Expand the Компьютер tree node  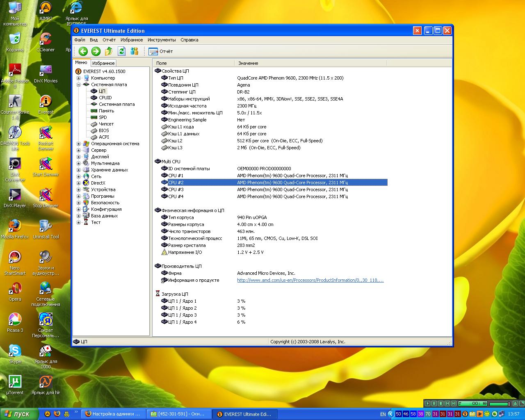(78, 78)
